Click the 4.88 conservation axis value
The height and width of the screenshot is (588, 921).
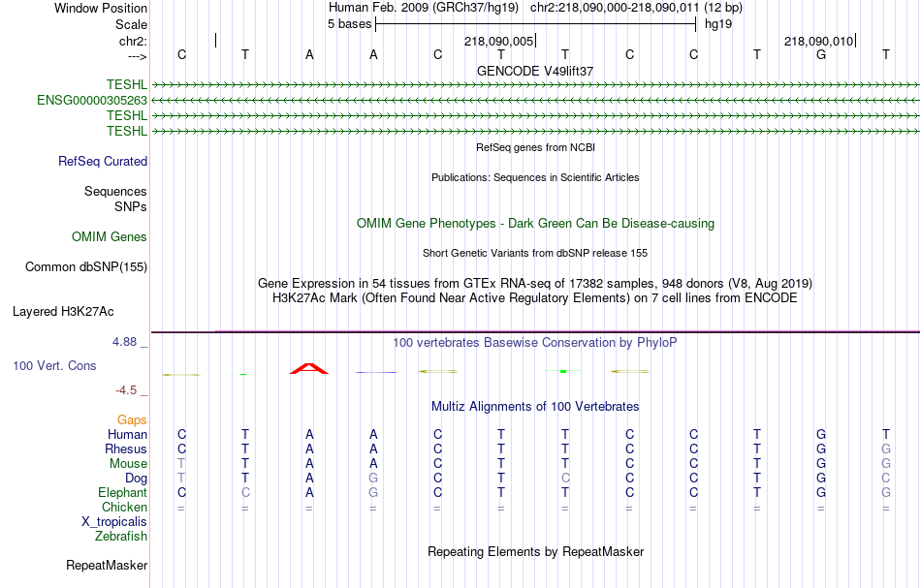coord(124,342)
